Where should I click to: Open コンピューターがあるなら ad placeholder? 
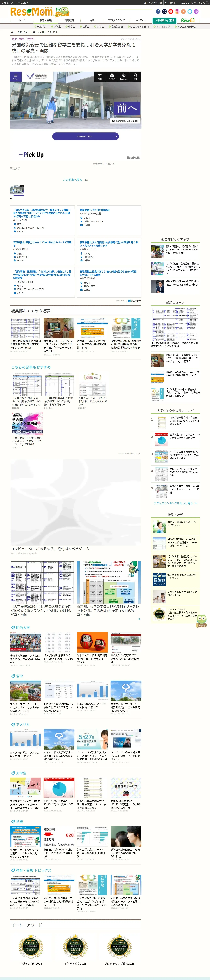75,507
